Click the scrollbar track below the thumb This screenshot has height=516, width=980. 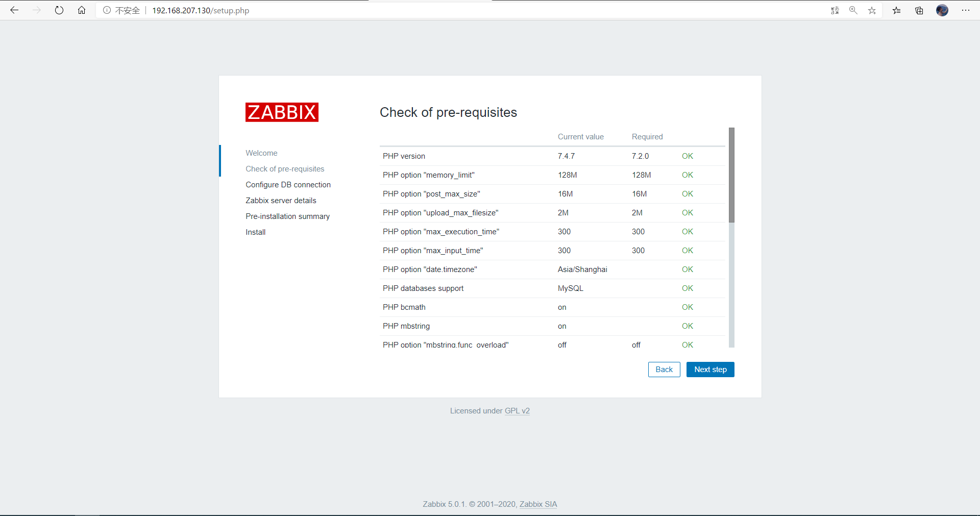[731, 285]
